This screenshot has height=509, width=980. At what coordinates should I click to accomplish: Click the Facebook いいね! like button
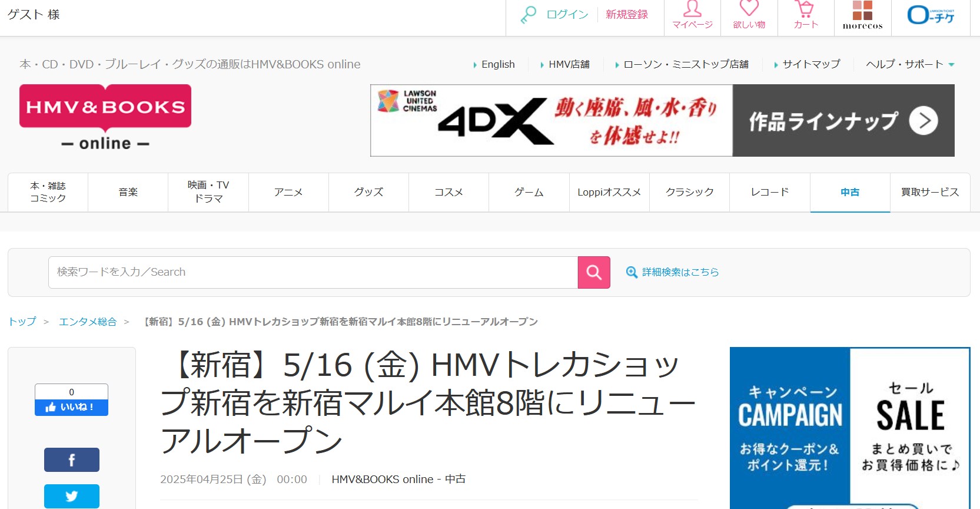(71, 407)
